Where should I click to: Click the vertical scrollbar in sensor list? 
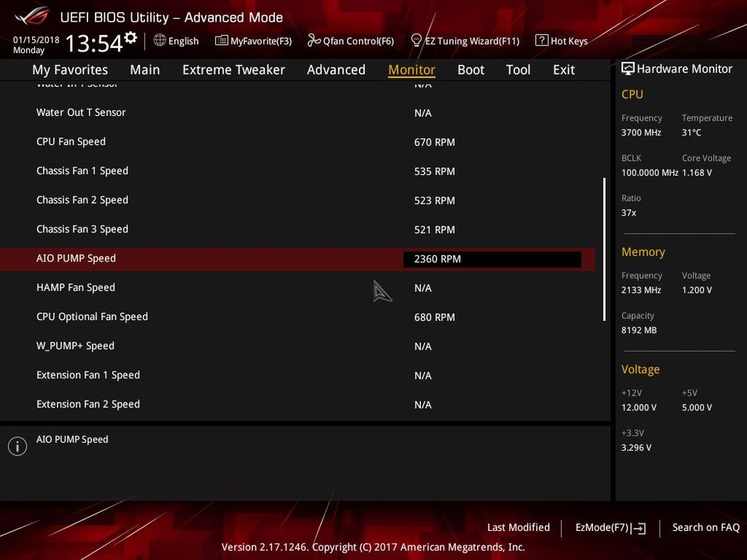(x=604, y=250)
